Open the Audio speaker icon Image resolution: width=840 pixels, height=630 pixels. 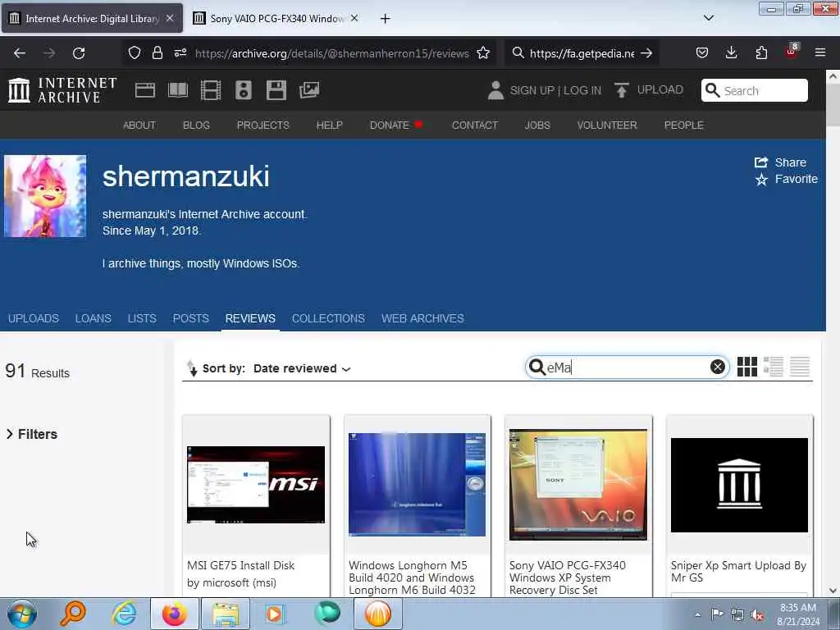[243, 90]
